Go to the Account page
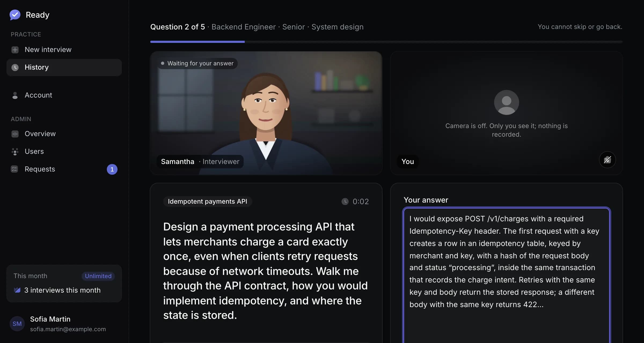The width and height of the screenshot is (644, 343). pyautogui.click(x=64, y=95)
